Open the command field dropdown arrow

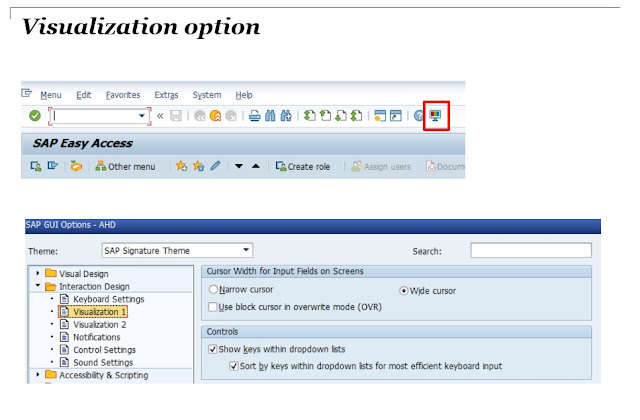pyautogui.click(x=142, y=116)
